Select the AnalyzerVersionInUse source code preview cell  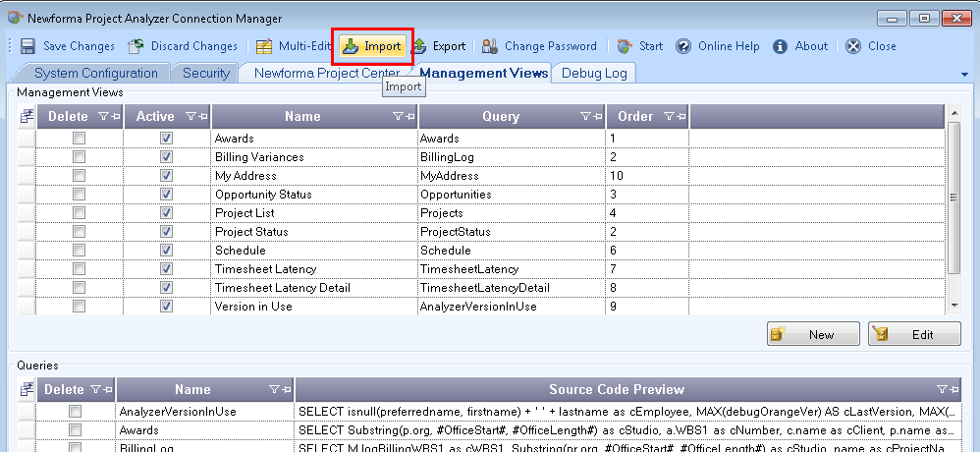click(x=628, y=412)
